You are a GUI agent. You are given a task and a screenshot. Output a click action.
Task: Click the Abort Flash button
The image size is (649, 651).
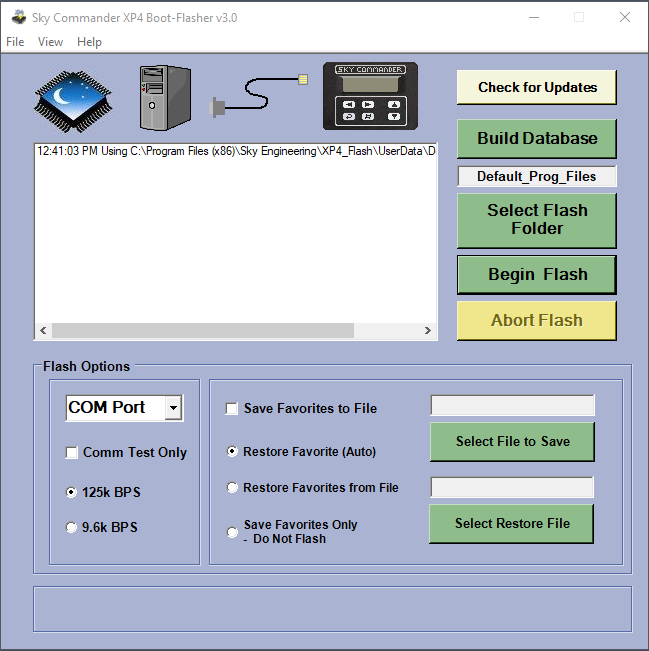[x=537, y=321]
